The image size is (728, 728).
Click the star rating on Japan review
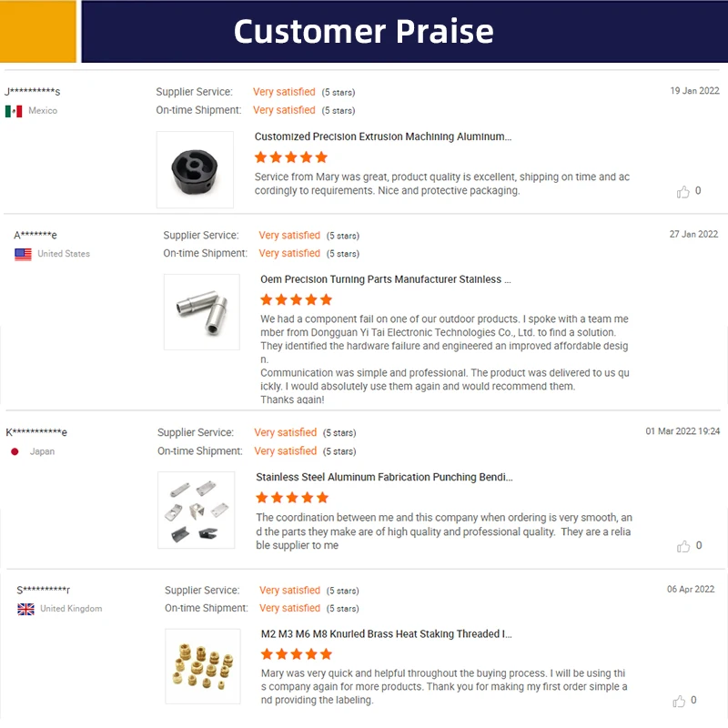coord(292,498)
